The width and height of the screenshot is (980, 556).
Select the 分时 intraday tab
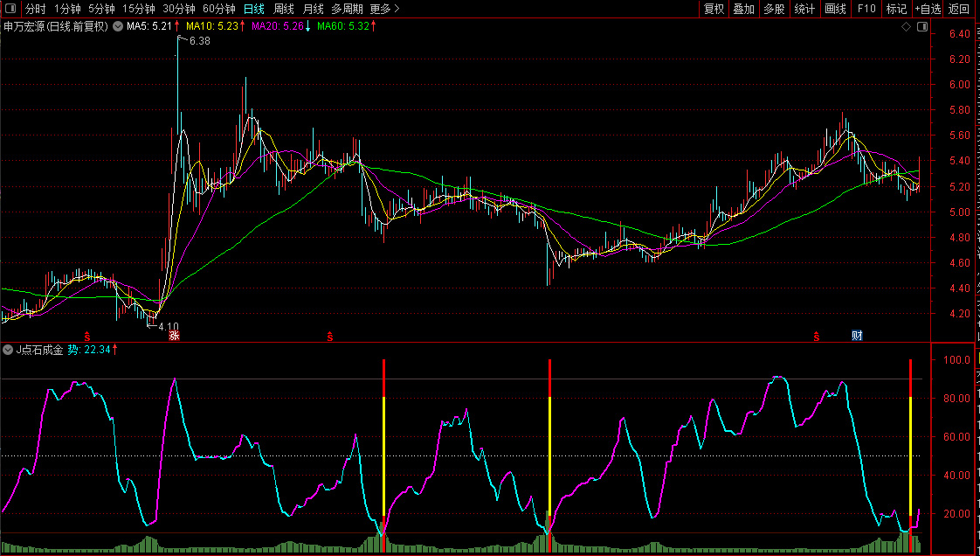tap(35, 9)
